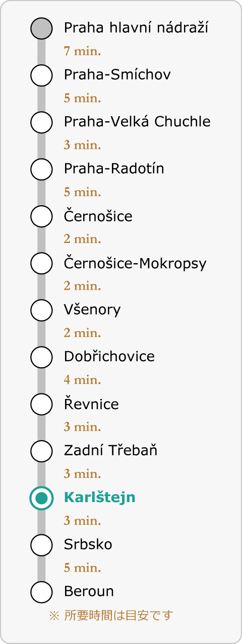Image resolution: width=242 pixels, height=644 pixels.
Task: Click the gray circle for Praha hlavní nádraží
Action: coord(41,28)
